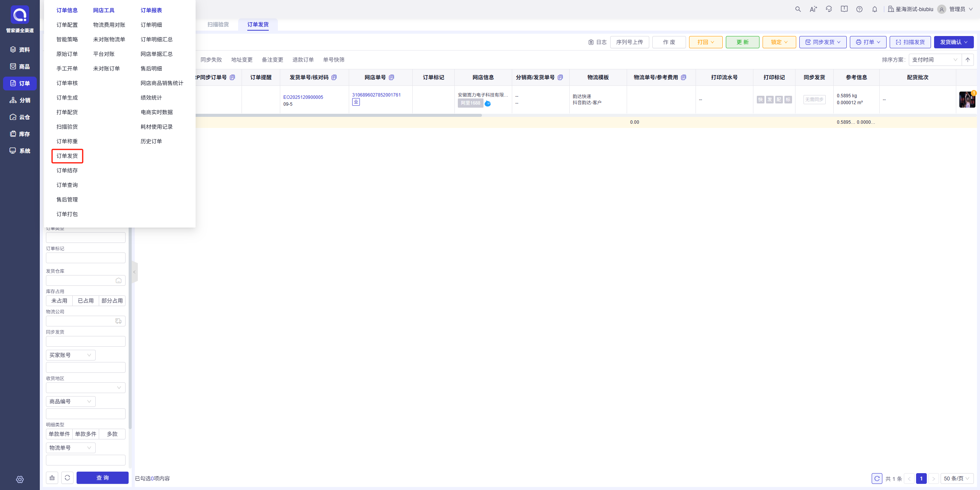Open the 云仓 sidebar module
Viewport: 980px width, 490px height.
[20, 117]
